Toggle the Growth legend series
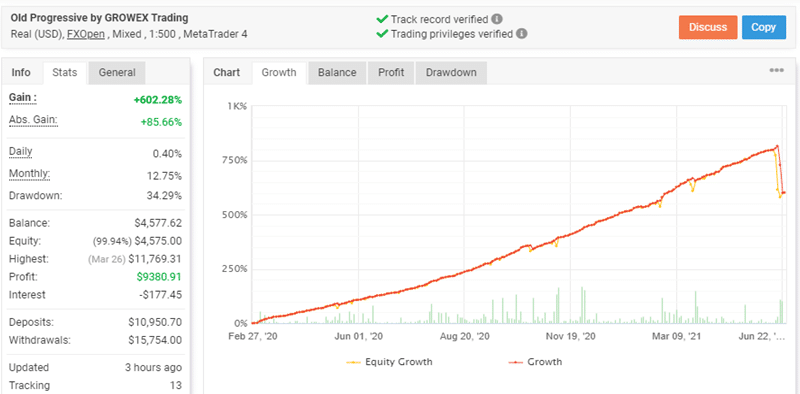Screen dimensions: 800x394 coord(535,362)
